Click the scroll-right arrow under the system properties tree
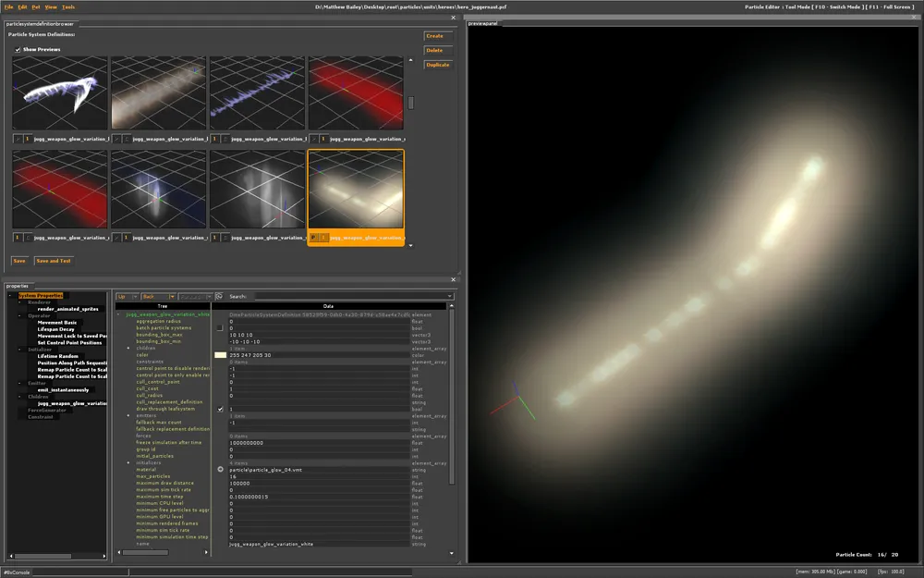 [x=103, y=558]
